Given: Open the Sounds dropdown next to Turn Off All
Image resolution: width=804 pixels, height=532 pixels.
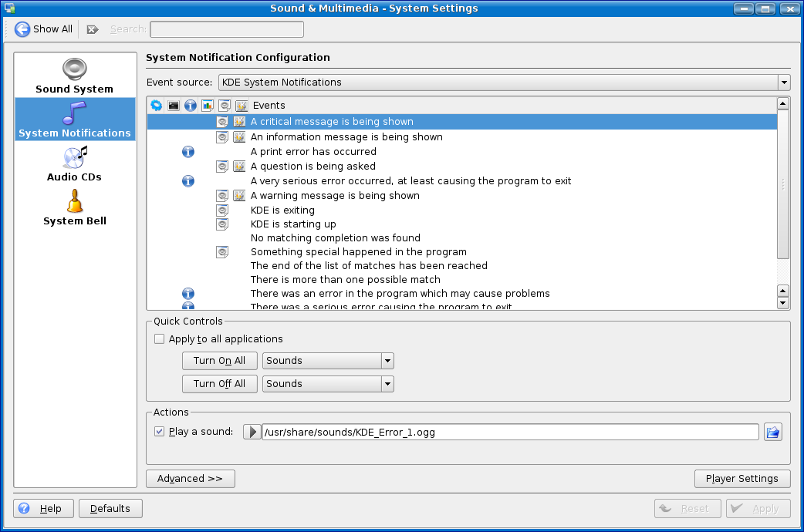Looking at the screenshot, I should tap(328, 384).
